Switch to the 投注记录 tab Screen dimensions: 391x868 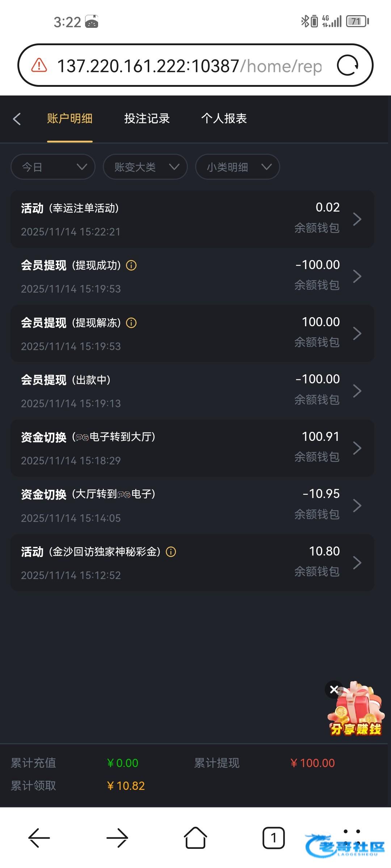coord(147,119)
